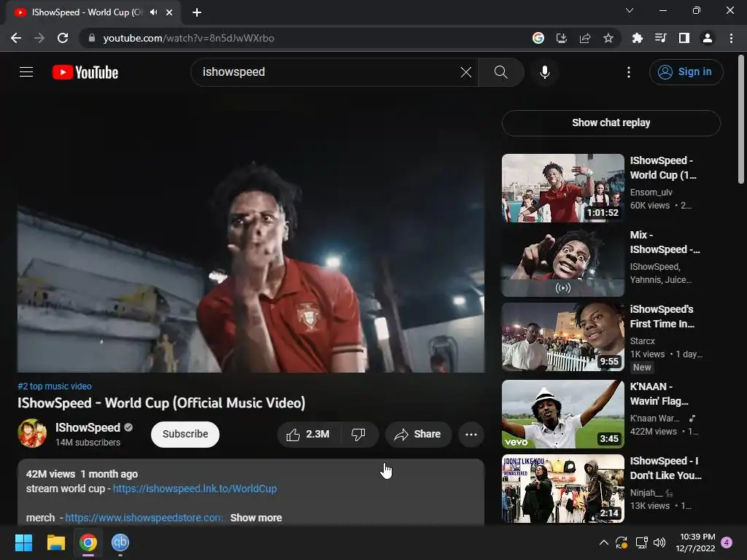The width and height of the screenshot is (747, 560).
Task: Open the IShowSpeed channel name link
Action: click(88, 427)
